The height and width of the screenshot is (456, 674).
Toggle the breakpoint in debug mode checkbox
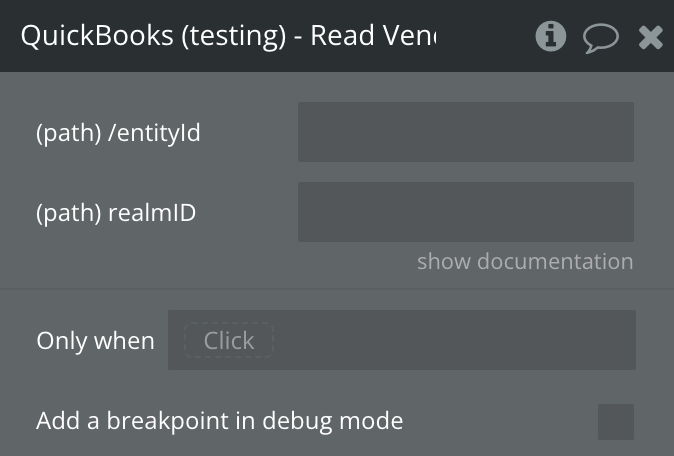click(x=615, y=421)
